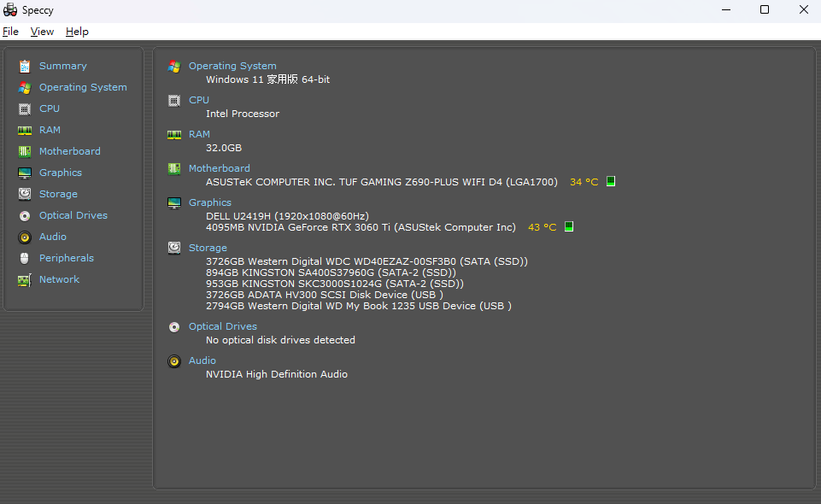Click the Audio speaker icon in summary panel
This screenshot has height=504, width=821.
pos(174,361)
